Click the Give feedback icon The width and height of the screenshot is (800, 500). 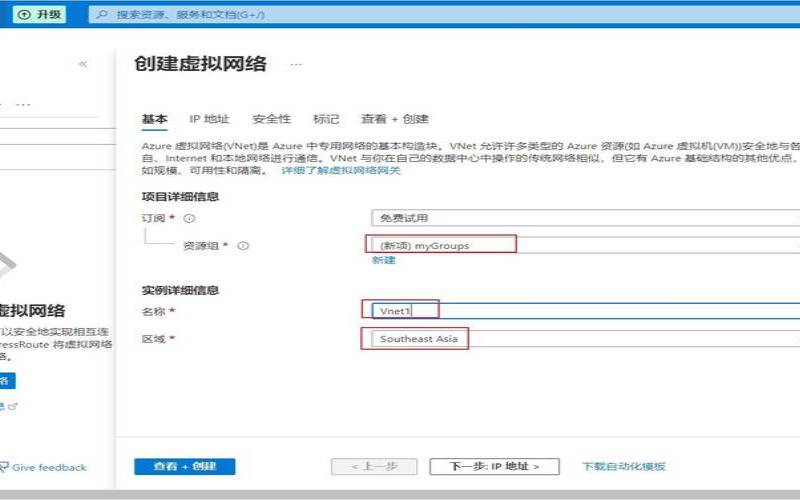pos(5,467)
